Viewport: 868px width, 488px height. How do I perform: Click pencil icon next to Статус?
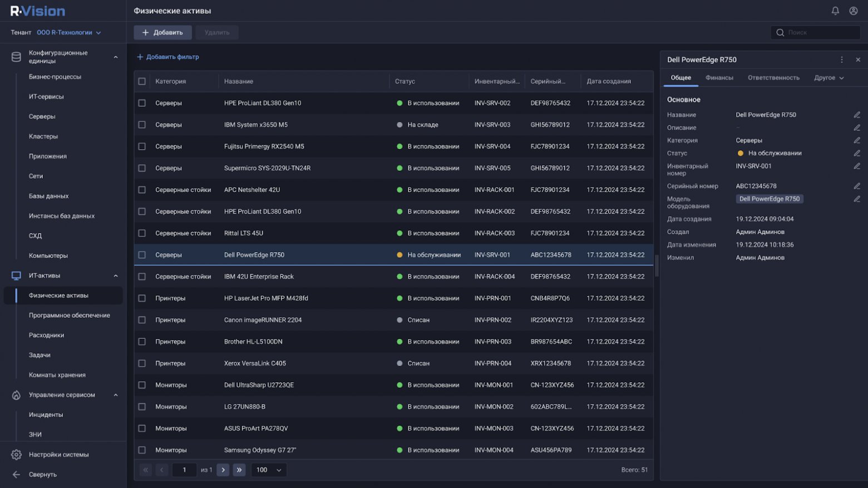pos(857,153)
